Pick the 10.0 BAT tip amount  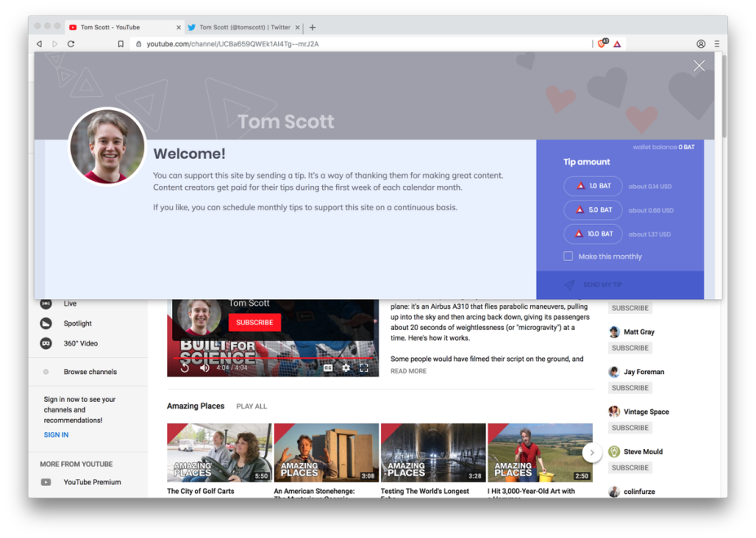[593, 234]
